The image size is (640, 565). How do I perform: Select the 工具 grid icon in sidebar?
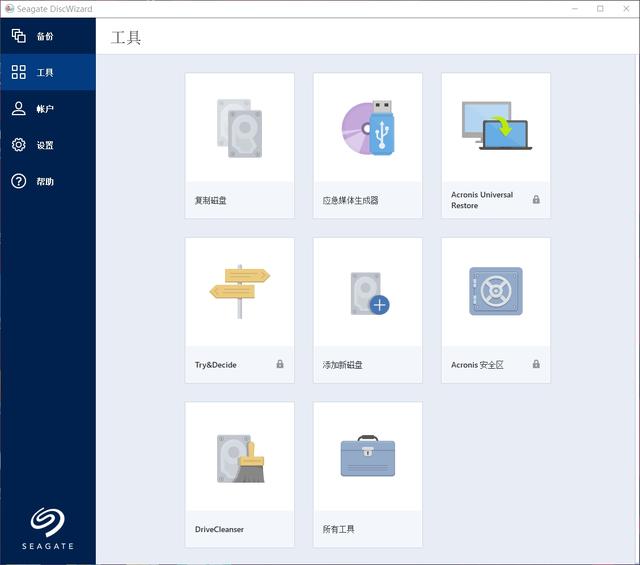coord(19,72)
